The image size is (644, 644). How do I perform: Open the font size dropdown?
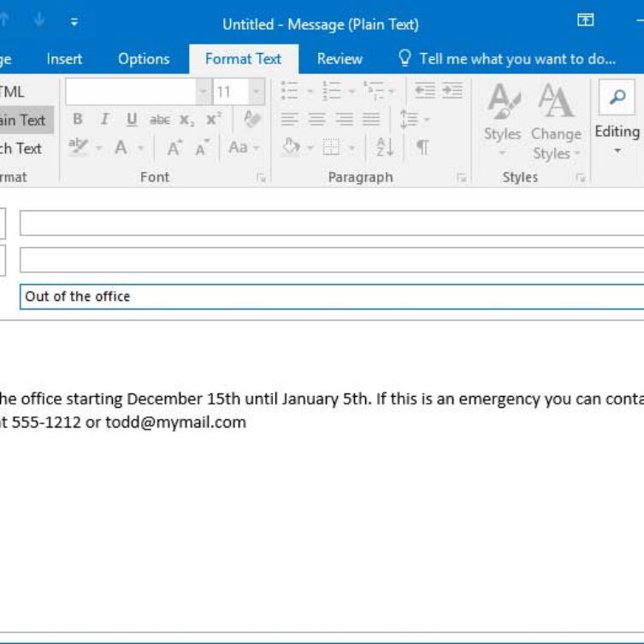pos(257,92)
